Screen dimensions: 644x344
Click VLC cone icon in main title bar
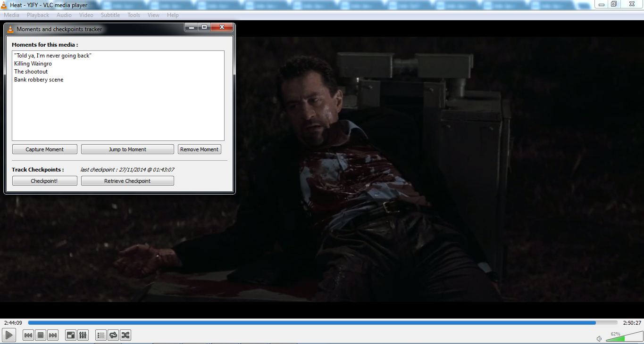[x=4, y=5]
